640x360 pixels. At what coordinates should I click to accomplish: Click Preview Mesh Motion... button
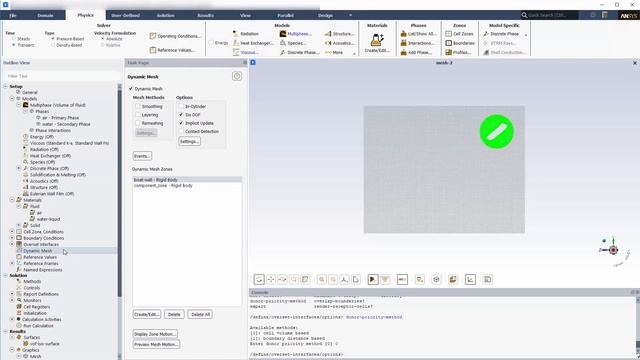click(x=156, y=344)
